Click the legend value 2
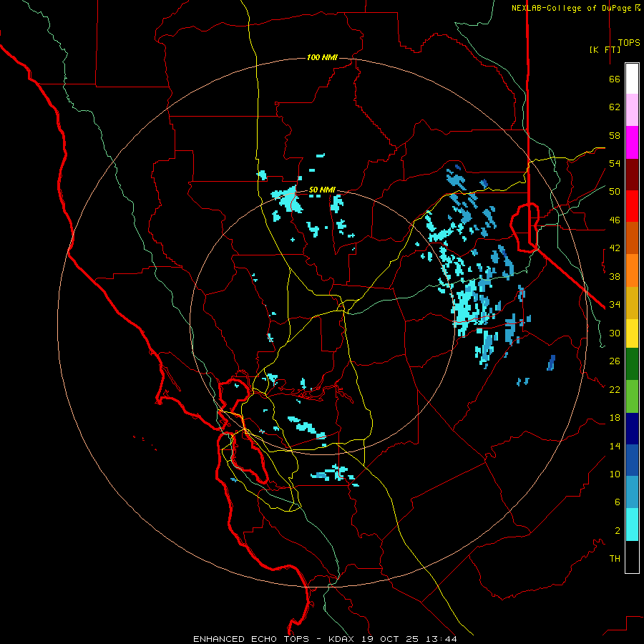Screen dimensions: 644x644 tap(618, 531)
